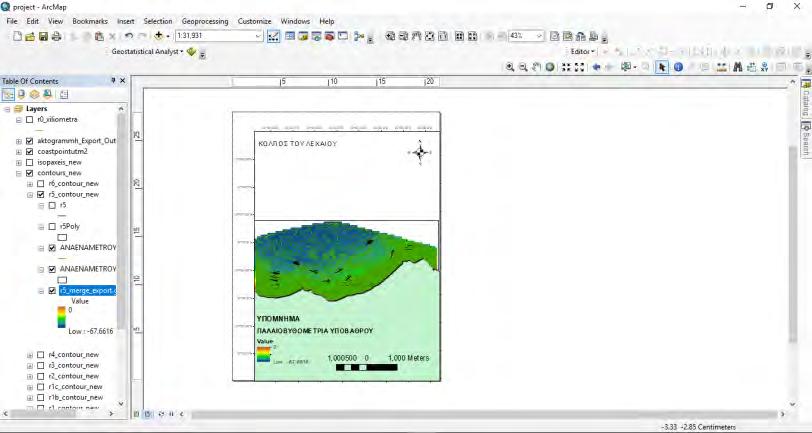Viewport: 812px width, 433px height.
Task: Click the Add Data button
Action: tap(158, 36)
